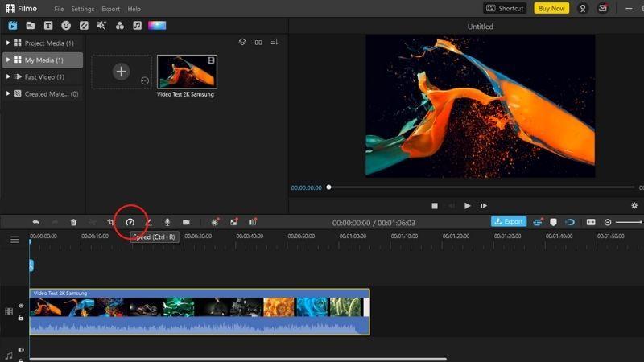Open preview settings gear icon
This screenshot has width=644, height=362.
point(634,205)
